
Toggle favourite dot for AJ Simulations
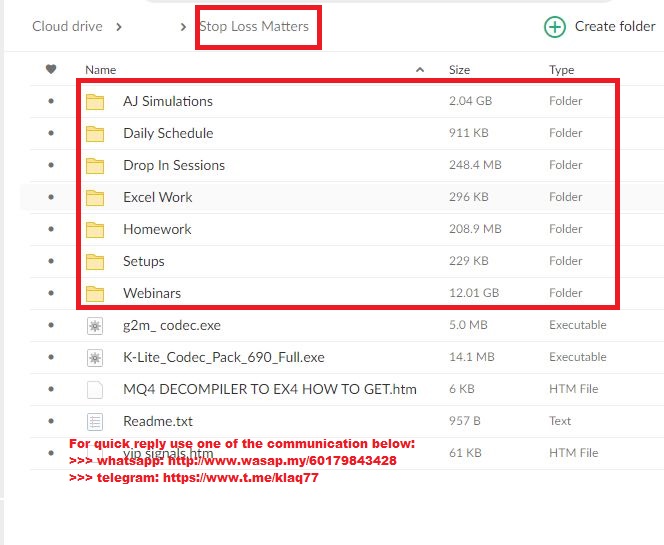[51, 101]
